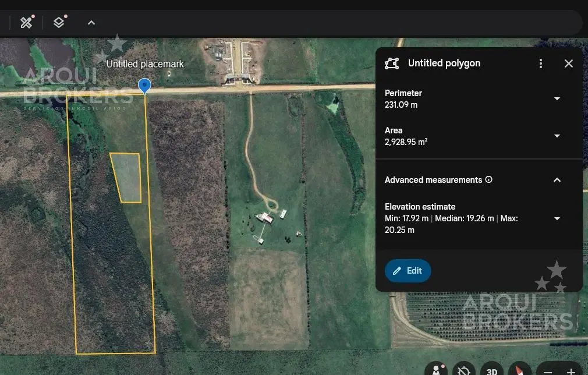
Task: Zoom out with the minus button
Action: (548, 371)
